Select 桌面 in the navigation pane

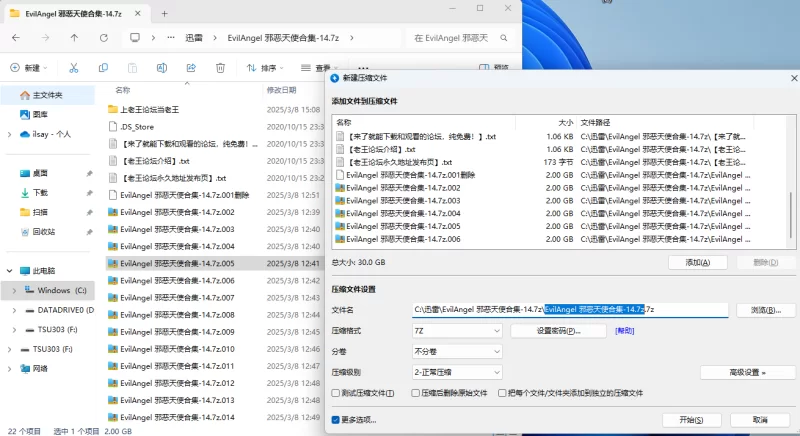[40, 173]
